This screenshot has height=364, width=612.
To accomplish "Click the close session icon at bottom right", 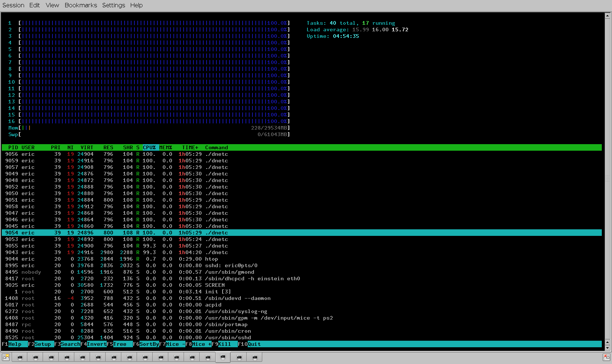I will coord(606,357).
